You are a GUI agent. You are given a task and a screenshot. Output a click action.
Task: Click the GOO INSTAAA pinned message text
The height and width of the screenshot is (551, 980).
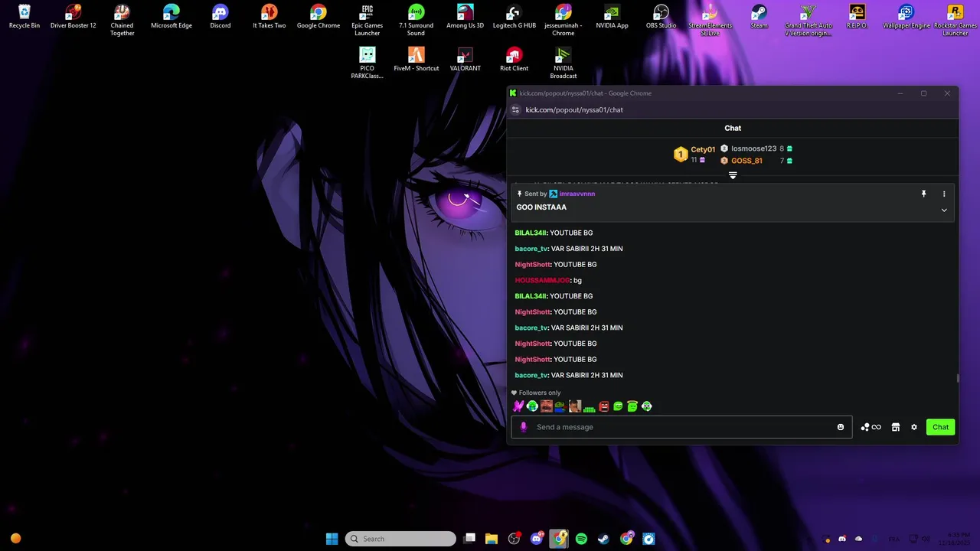pos(541,207)
